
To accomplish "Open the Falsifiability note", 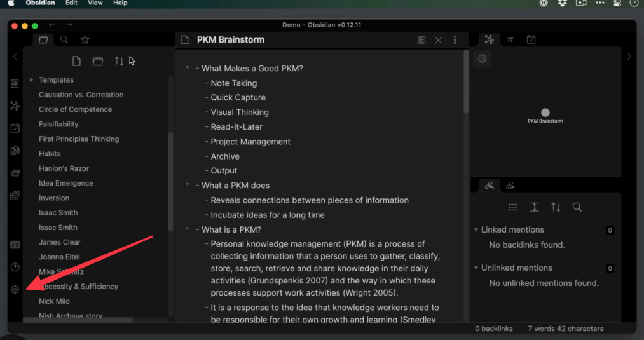I will coord(58,125).
